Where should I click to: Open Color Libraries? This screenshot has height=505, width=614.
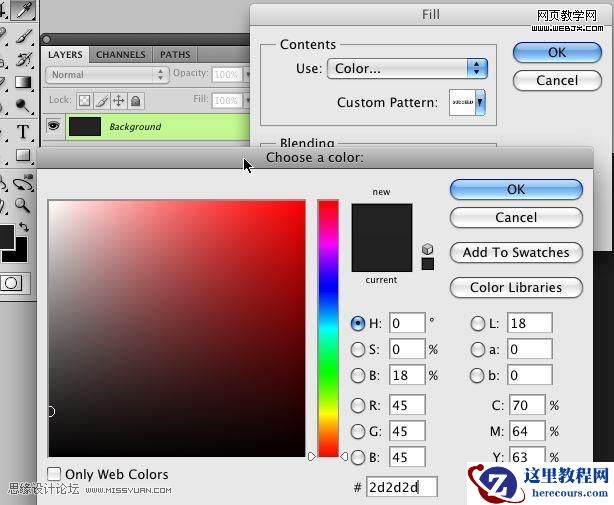[x=516, y=287]
